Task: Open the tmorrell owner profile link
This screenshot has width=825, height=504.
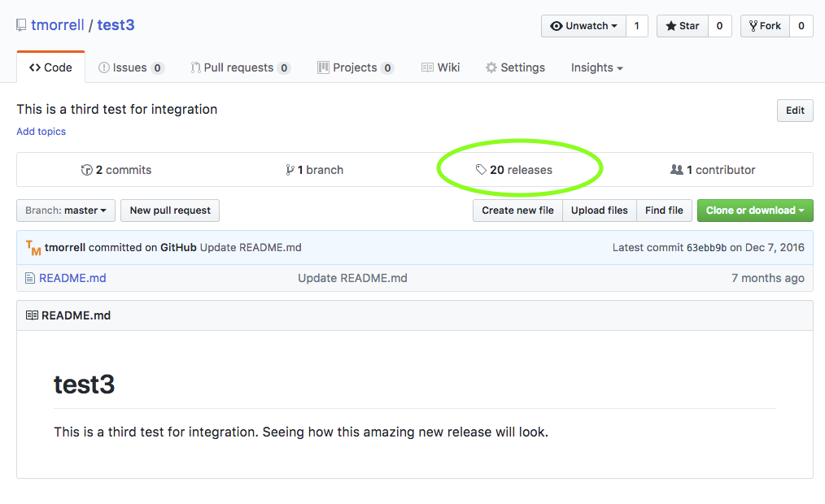Action: click(x=57, y=25)
